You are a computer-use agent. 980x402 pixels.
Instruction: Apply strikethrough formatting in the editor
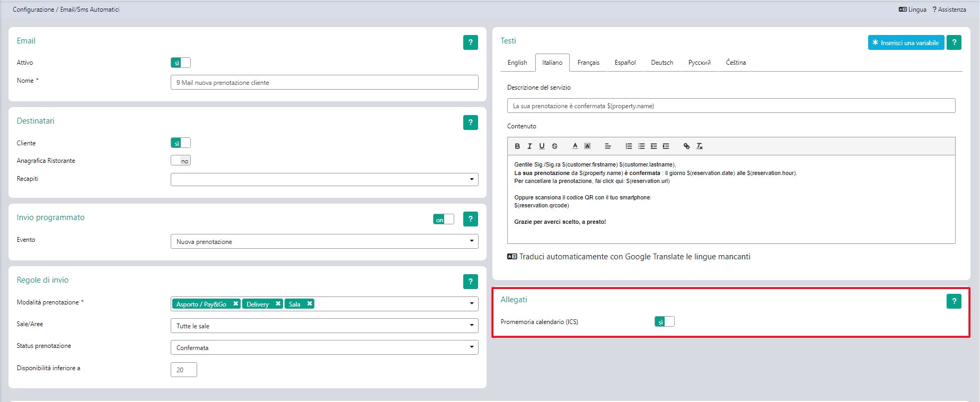554,146
